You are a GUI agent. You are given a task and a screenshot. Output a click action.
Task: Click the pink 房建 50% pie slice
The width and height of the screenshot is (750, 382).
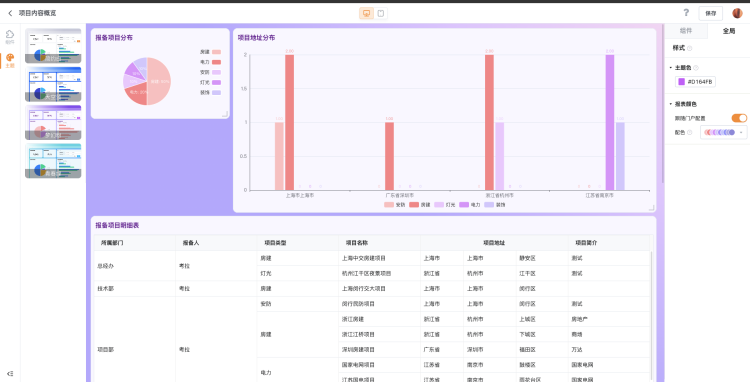tap(159, 81)
